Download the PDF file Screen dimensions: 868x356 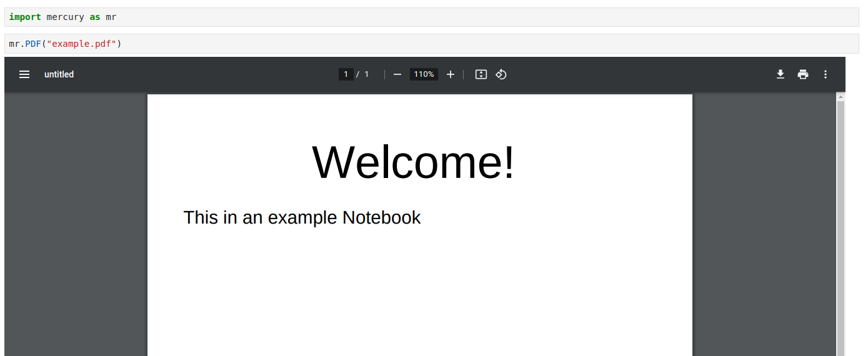(x=780, y=74)
